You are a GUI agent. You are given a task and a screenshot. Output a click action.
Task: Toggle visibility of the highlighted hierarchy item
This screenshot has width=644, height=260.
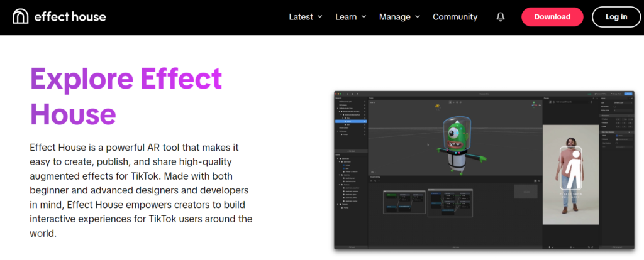[x=365, y=121]
